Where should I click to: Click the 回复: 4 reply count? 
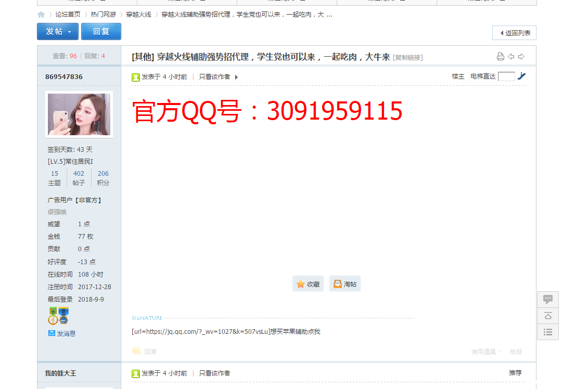tap(95, 56)
